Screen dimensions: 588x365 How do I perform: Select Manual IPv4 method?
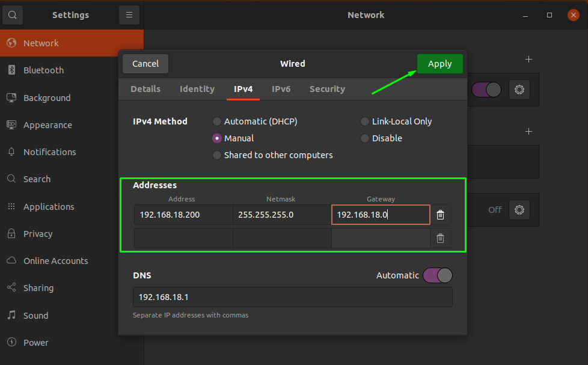pos(233,138)
